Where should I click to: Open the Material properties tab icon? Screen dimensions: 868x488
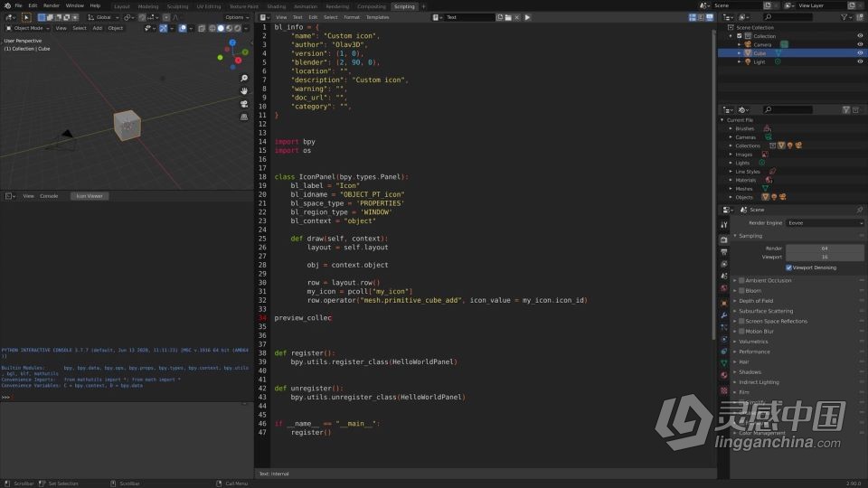(x=723, y=375)
